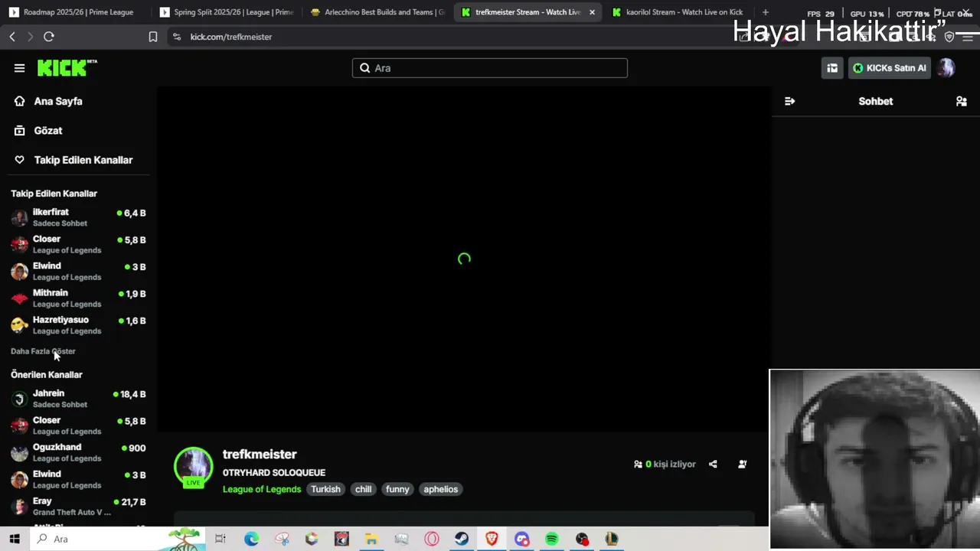
Task: Open the League of Legends category link
Action: pos(262,489)
